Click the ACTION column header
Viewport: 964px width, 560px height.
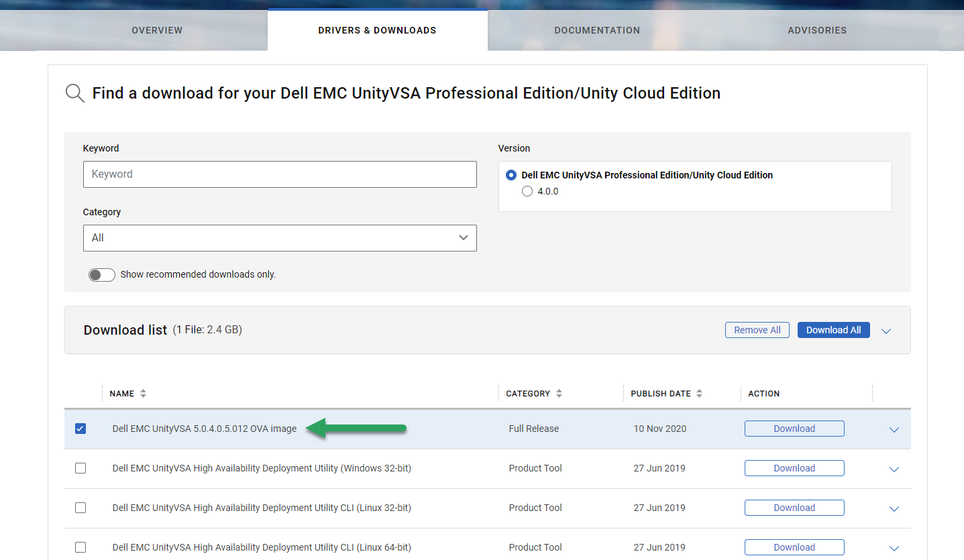(764, 394)
